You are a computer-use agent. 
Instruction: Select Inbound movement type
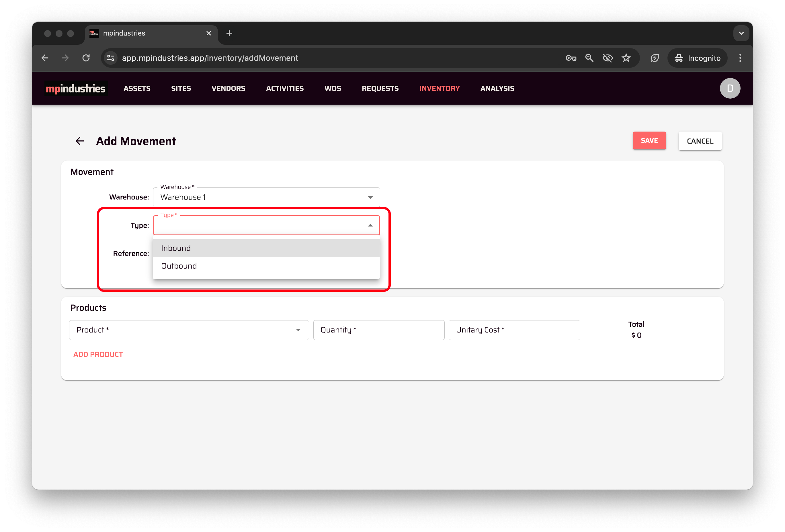coord(266,248)
